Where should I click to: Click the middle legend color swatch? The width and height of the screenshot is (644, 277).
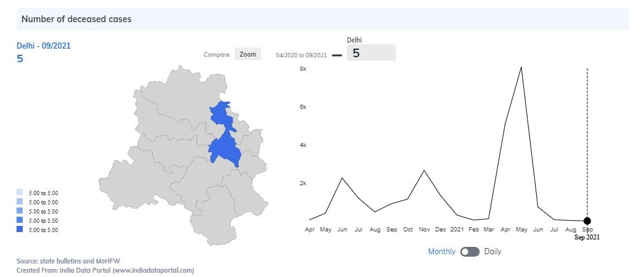coord(20,211)
